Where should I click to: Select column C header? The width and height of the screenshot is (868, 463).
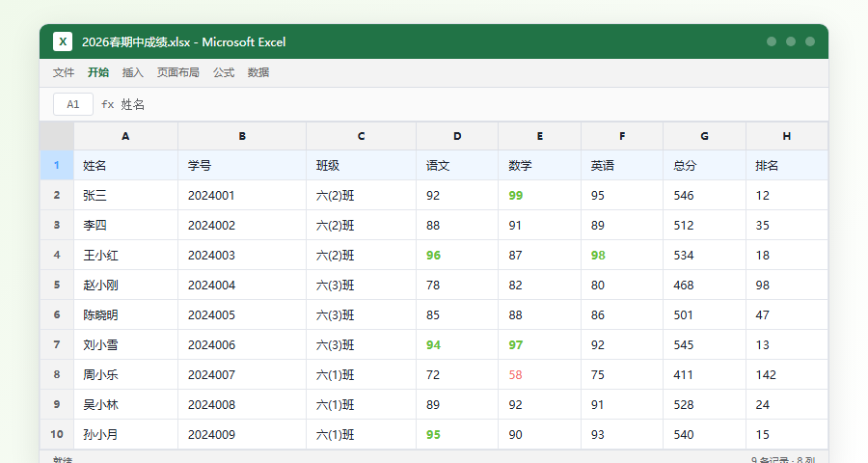pyautogui.click(x=361, y=136)
